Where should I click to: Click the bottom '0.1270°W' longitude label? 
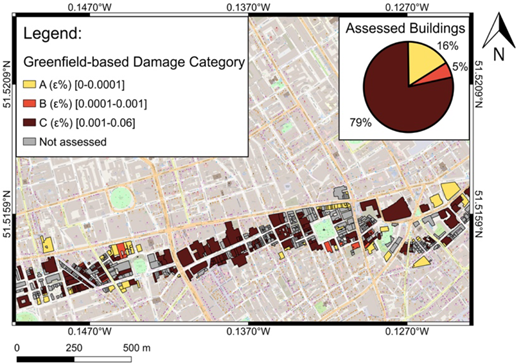[x=407, y=331]
